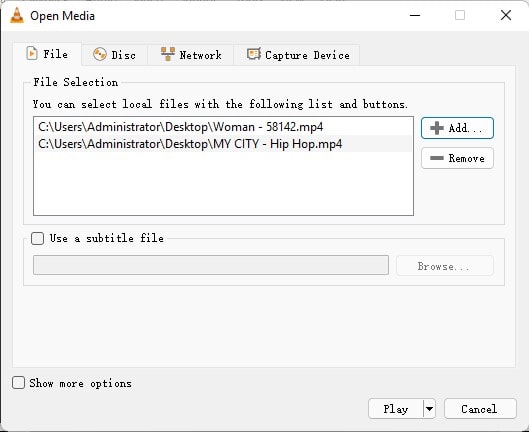The height and width of the screenshot is (432, 529).
Task: Switch to the Capture Device tab
Action: [x=297, y=55]
